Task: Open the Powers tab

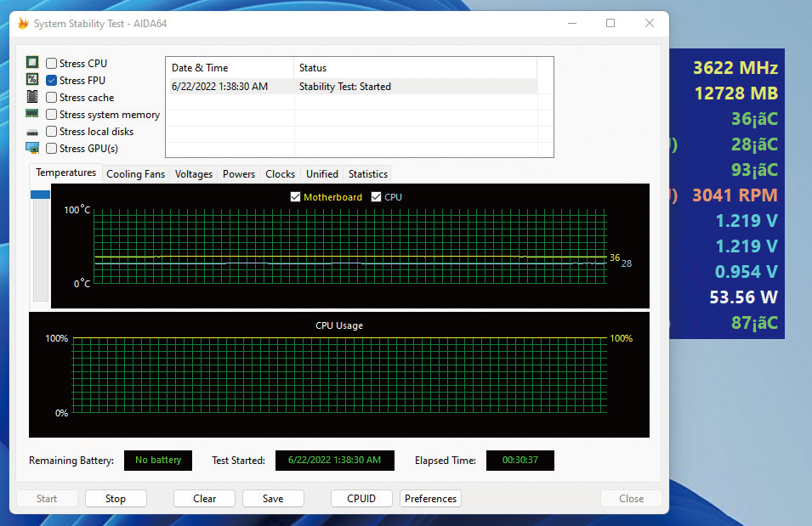Action: [239, 174]
